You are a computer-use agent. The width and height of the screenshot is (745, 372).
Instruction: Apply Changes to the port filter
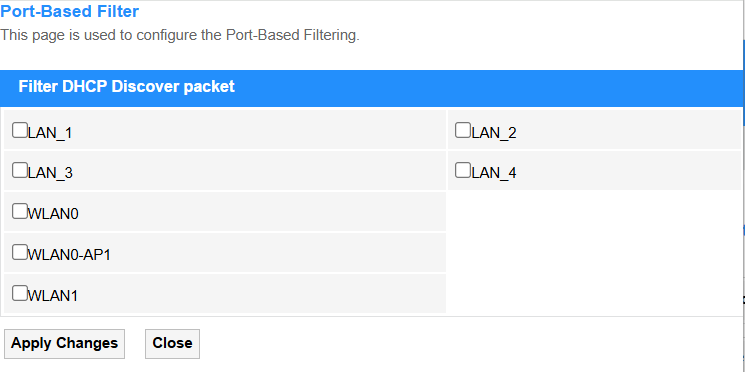[x=65, y=343]
